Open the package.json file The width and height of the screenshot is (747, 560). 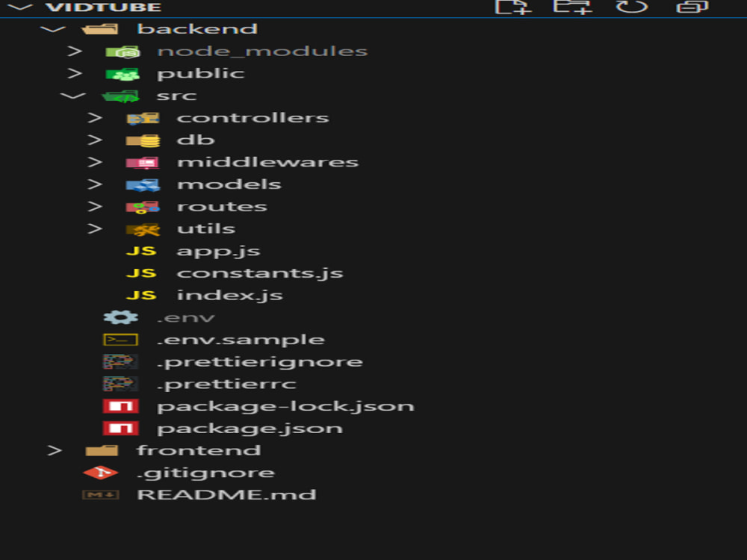250,429
